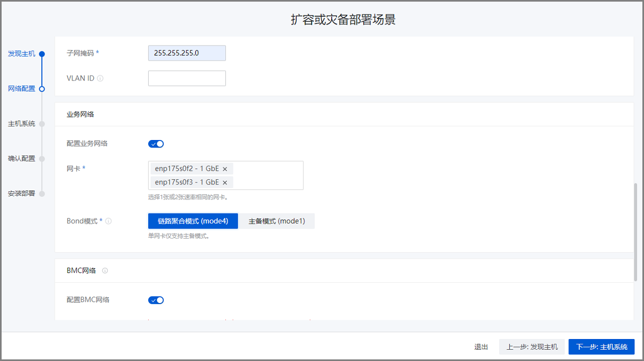This screenshot has width=644, height=361.
Task: Click the vertical scrollbar of the form
Action: (x=636, y=231)
